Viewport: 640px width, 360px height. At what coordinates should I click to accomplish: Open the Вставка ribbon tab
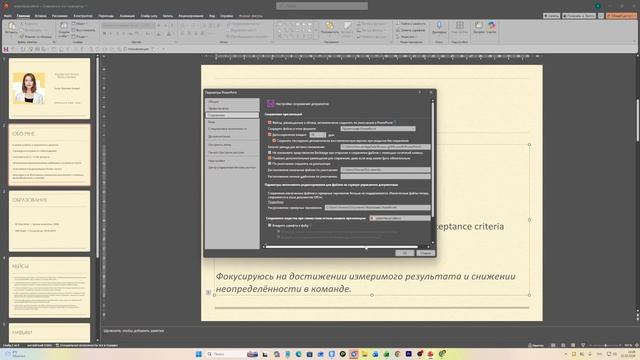point(40,16)
